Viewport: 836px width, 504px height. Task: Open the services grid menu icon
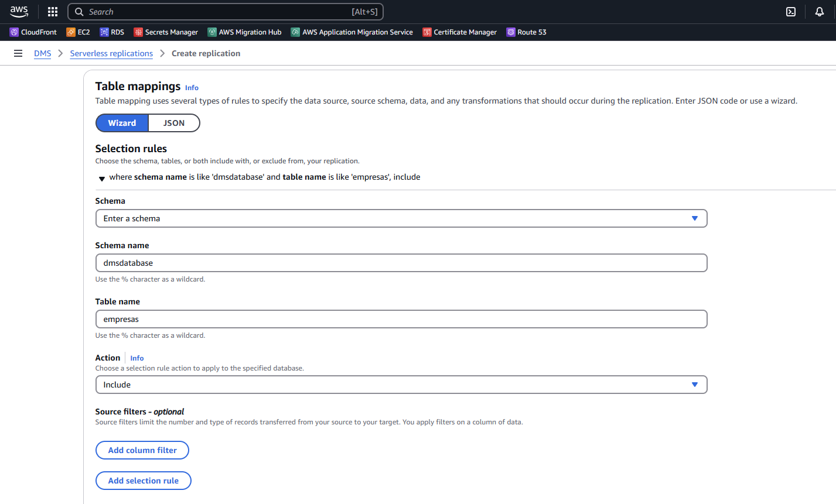[x=53, y=12]
